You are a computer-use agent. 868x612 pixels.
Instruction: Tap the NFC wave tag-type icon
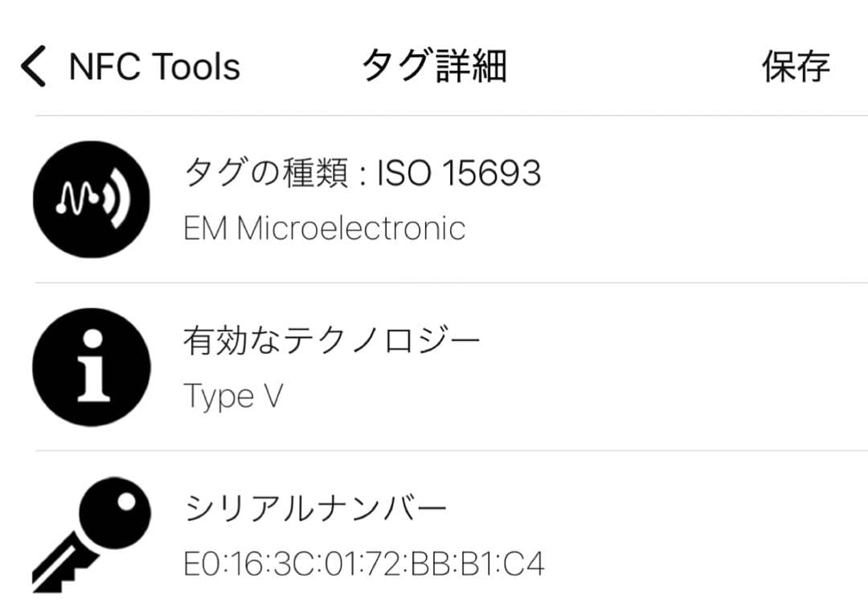(x=91, y=199)
